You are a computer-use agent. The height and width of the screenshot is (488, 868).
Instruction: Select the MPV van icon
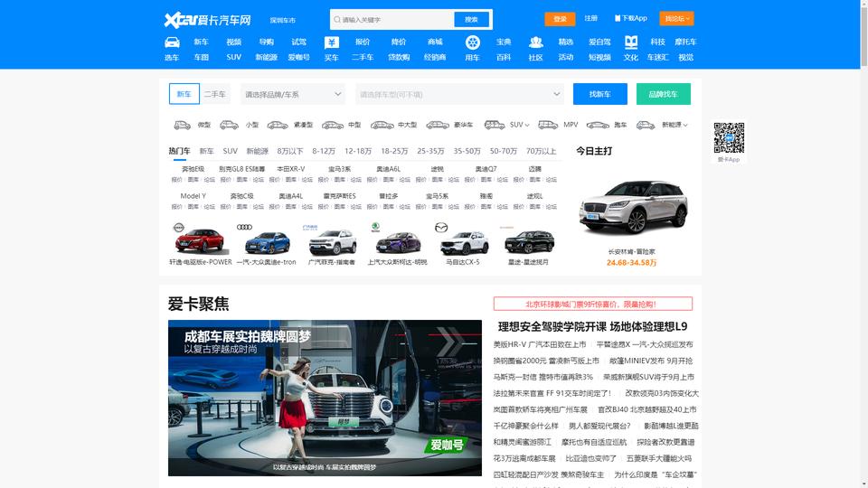[x=548, y=125]
